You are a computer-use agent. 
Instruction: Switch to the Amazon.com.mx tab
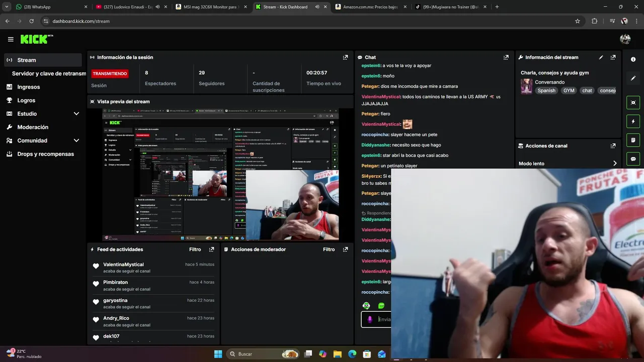[371, 7]
